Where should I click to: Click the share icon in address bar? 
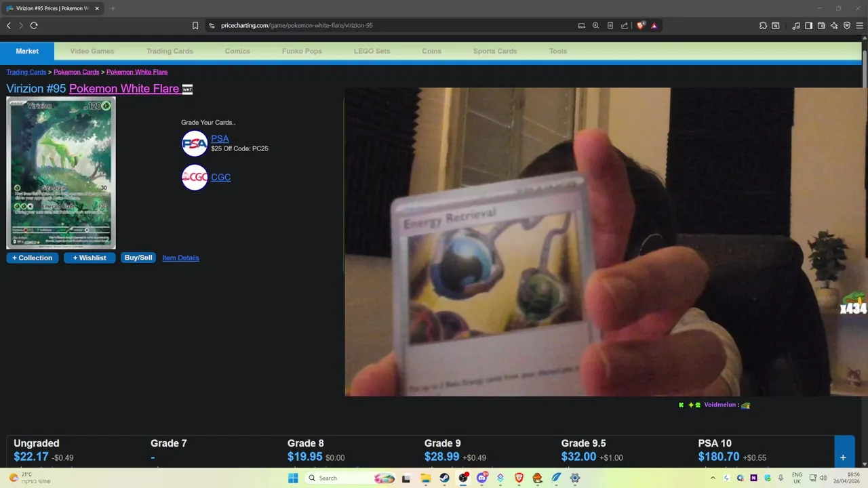pos(625,26)
